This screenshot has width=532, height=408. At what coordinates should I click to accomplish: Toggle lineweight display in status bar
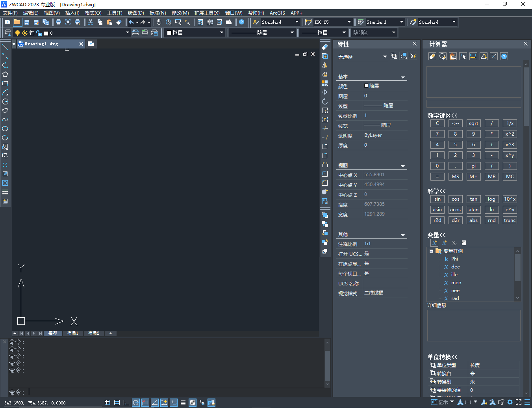183,402
